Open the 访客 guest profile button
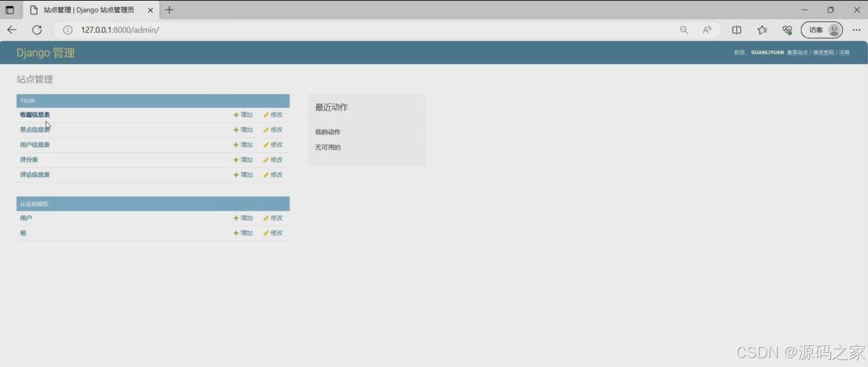 pyautogui.click(x=822, y=30)
